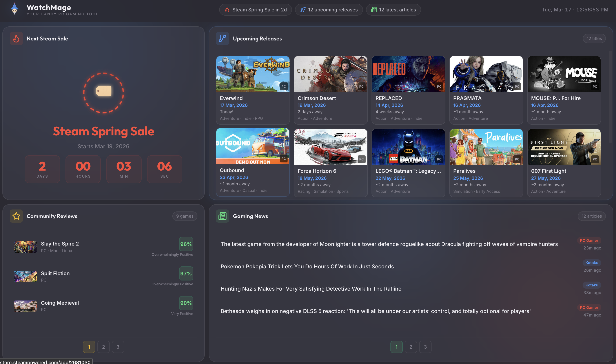Open the Forza Horizon 6 thumbnail
This screenshot has height=364, width=616.
(x=330, y=146)
